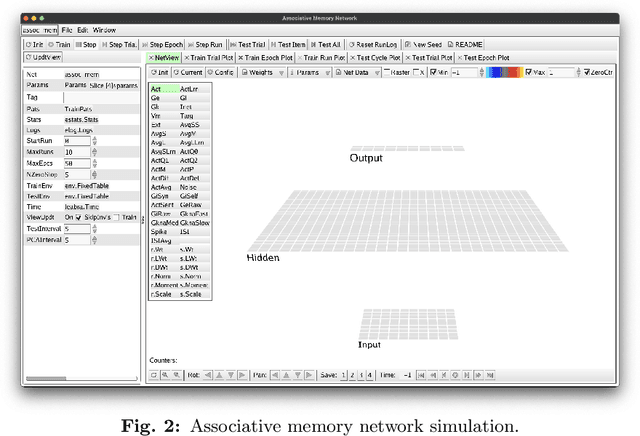Rotate the view right with Rot arrow

(242, 375)
